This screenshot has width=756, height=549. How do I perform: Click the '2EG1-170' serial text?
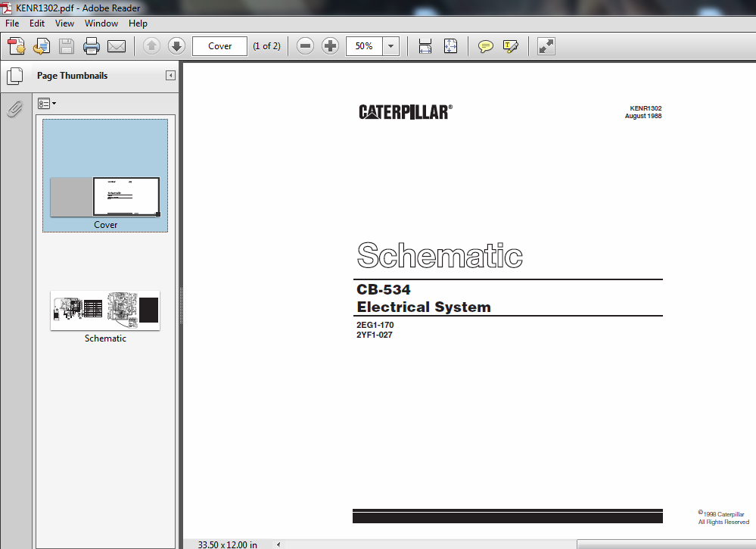point(375,325)
